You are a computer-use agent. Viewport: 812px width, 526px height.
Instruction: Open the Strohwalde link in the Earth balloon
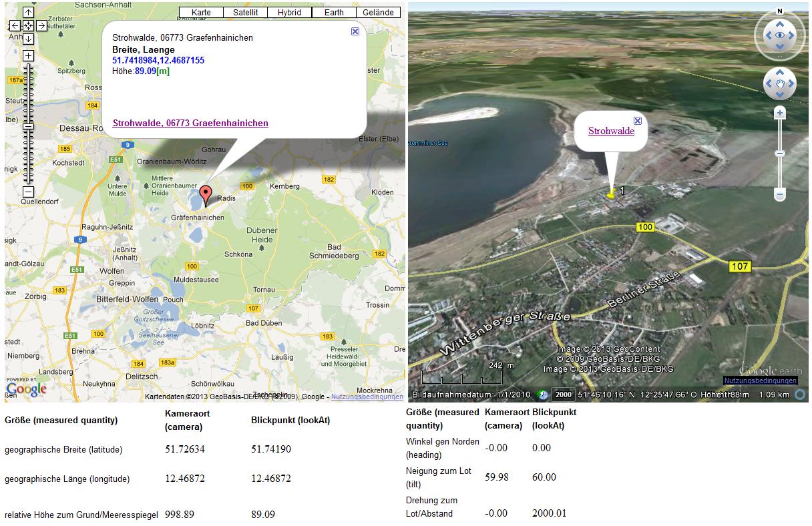click(611, 131)
